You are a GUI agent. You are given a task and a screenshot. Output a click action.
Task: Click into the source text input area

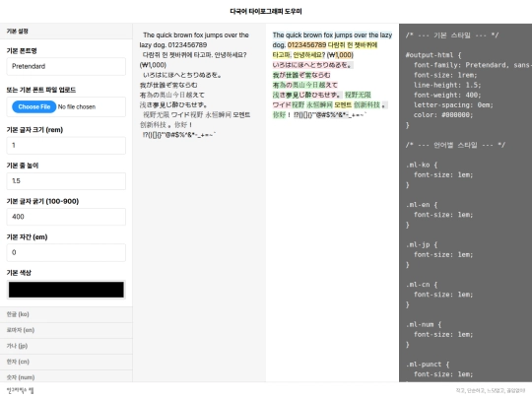(199, 203)
